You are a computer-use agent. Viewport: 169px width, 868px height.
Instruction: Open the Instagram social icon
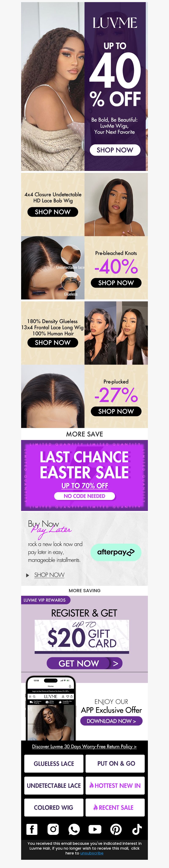pyautogui.click(x=53, y=829)
